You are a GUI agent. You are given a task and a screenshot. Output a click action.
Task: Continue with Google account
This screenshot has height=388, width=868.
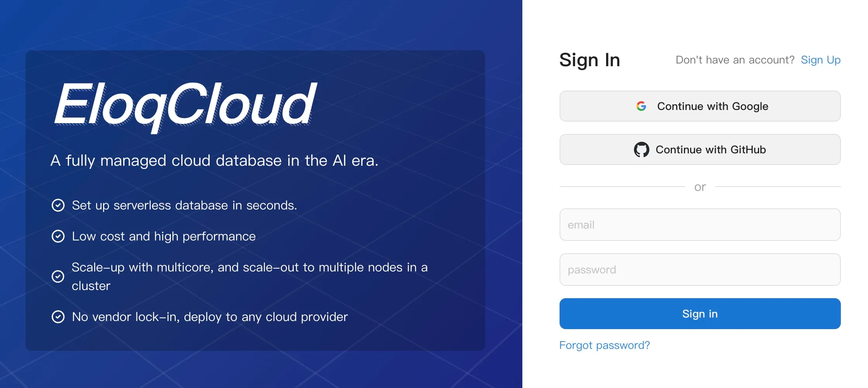[700, 106]
